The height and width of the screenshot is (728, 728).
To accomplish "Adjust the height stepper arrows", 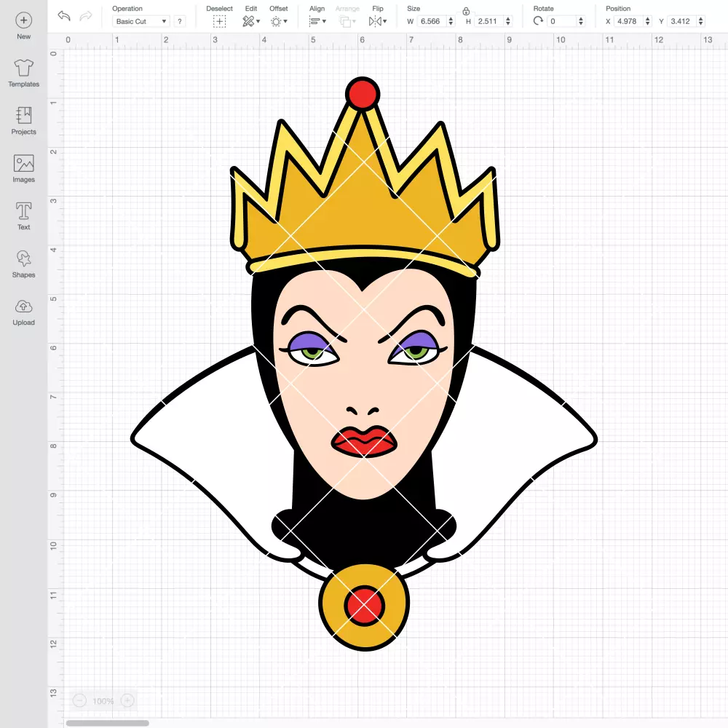I will 508,21.
